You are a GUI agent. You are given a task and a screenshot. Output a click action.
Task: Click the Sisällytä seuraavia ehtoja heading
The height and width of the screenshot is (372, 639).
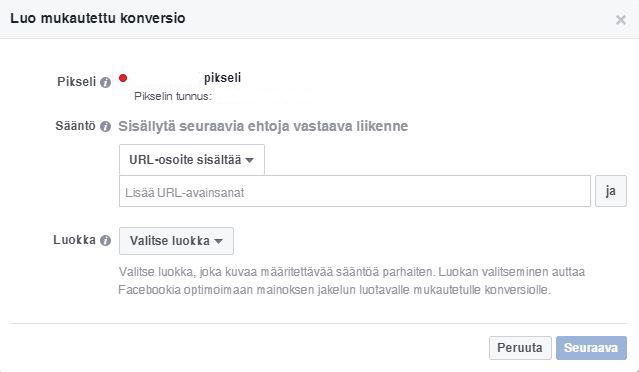click(x=263, y=126)
